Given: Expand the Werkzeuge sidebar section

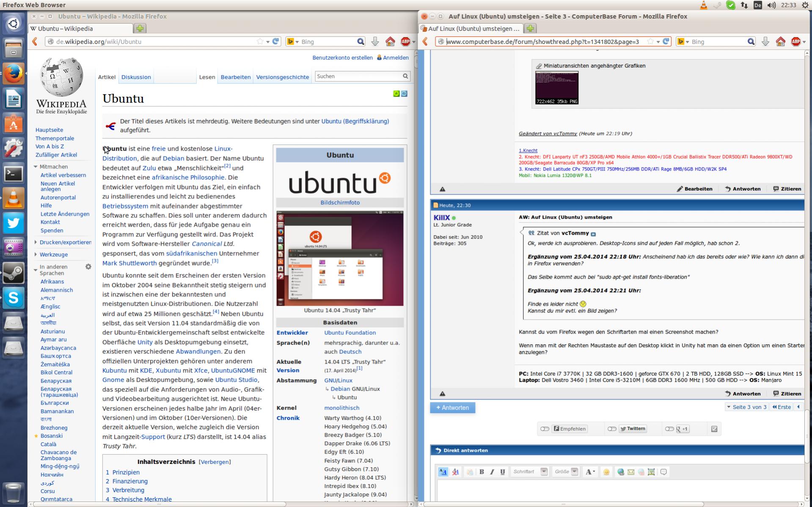Looking at the screenshot, I should click(x=36, y=255).
